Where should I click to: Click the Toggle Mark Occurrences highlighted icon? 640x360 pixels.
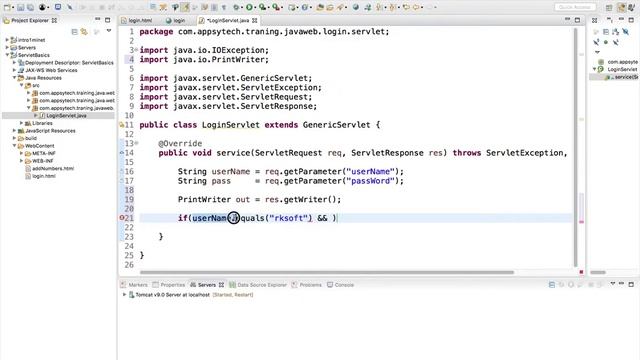tap(185, 7)
